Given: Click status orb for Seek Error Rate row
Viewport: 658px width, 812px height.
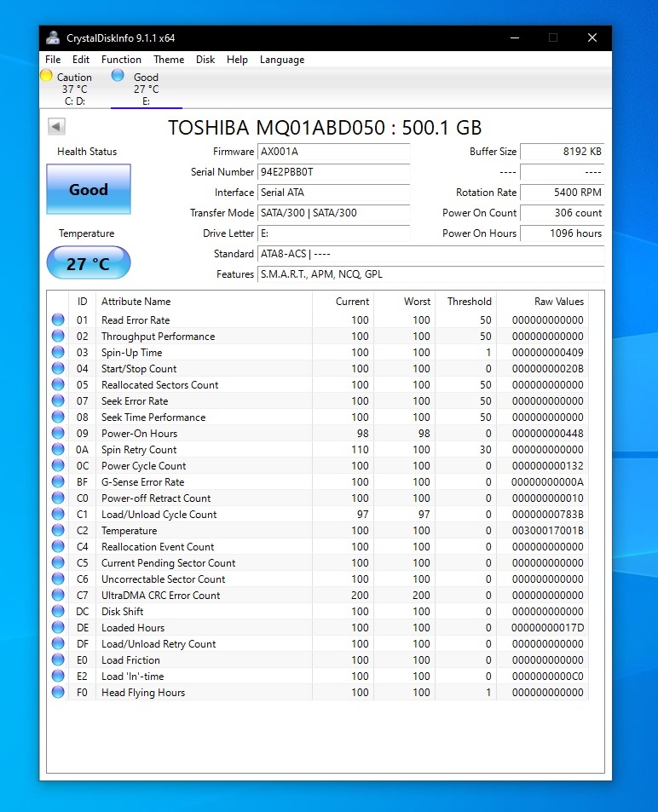Looking at the screenshot, I should coord(58,400).
